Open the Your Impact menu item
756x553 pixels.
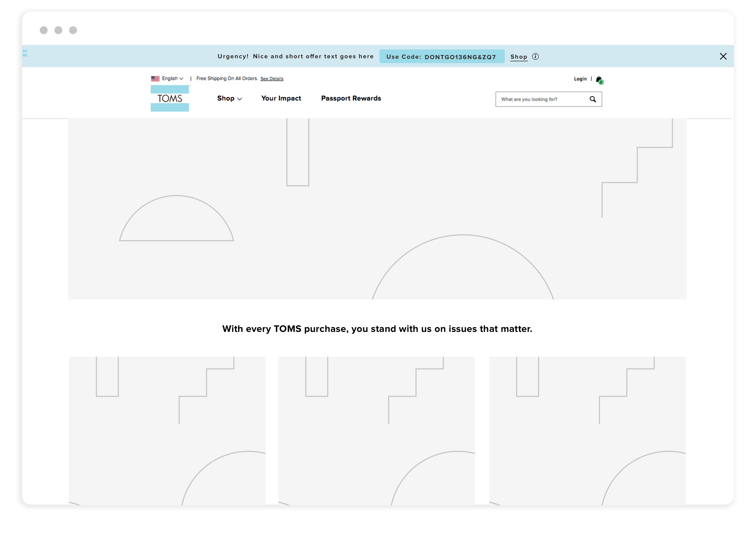pos(281,98)
